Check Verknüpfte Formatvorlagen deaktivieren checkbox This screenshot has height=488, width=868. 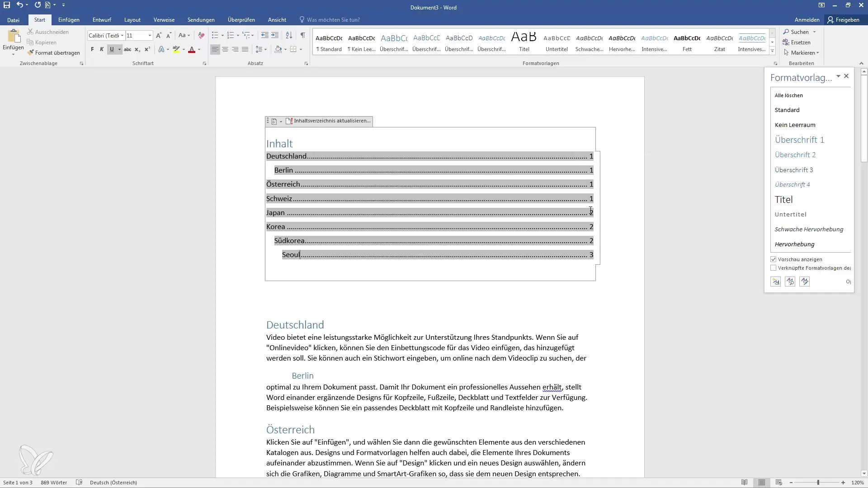click(x=774, y=268)
